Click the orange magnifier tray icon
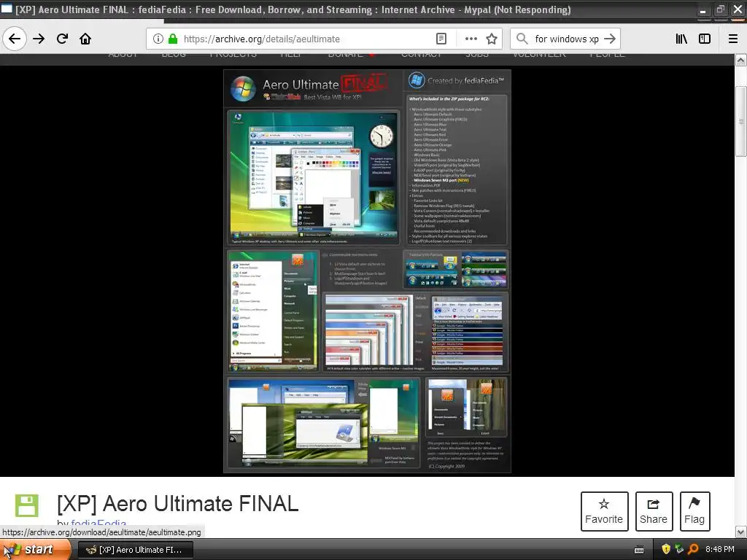 [693, 549]
